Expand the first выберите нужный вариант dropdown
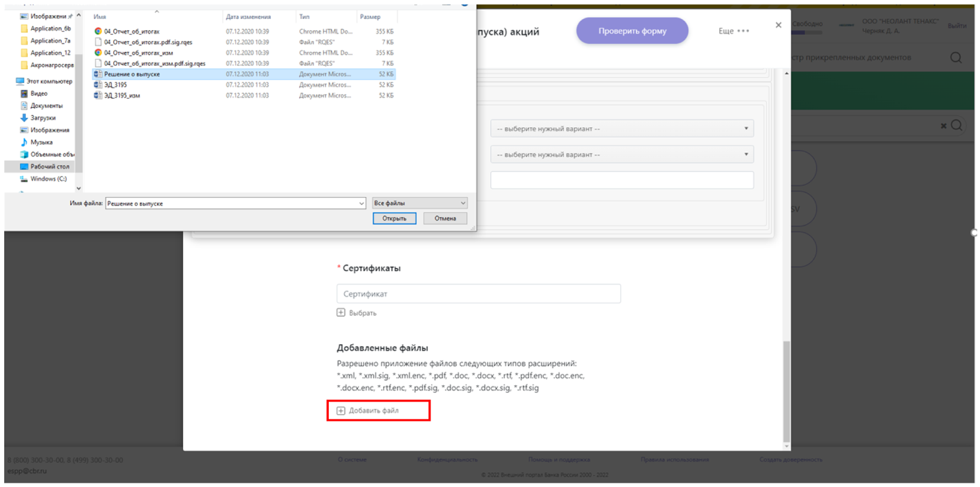 (x=622, y=129)
